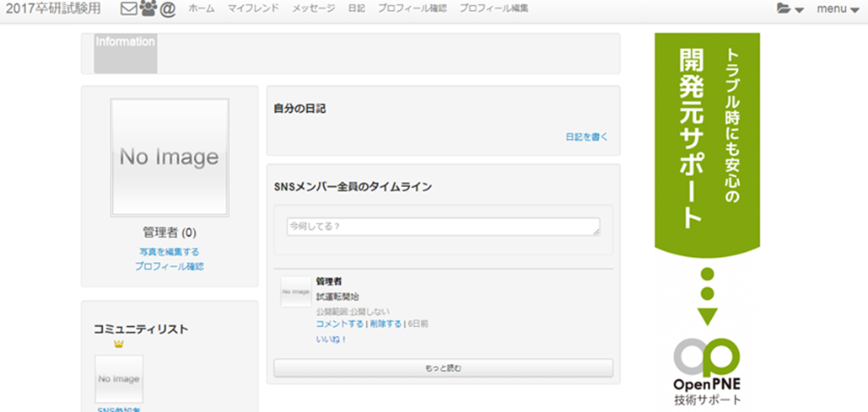The height and width of the screenshot is (412, 868).
Task: Open マイフレンド in top navigation
Action: click(253, 8)
